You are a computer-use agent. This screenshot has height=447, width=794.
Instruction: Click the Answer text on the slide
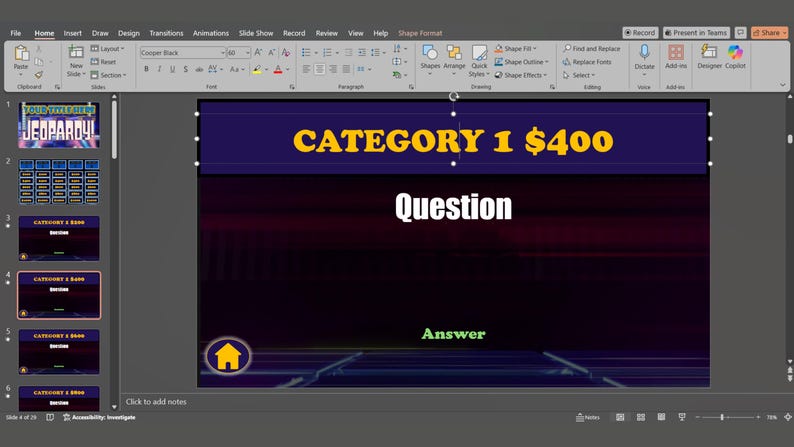(x=453, y=334)
